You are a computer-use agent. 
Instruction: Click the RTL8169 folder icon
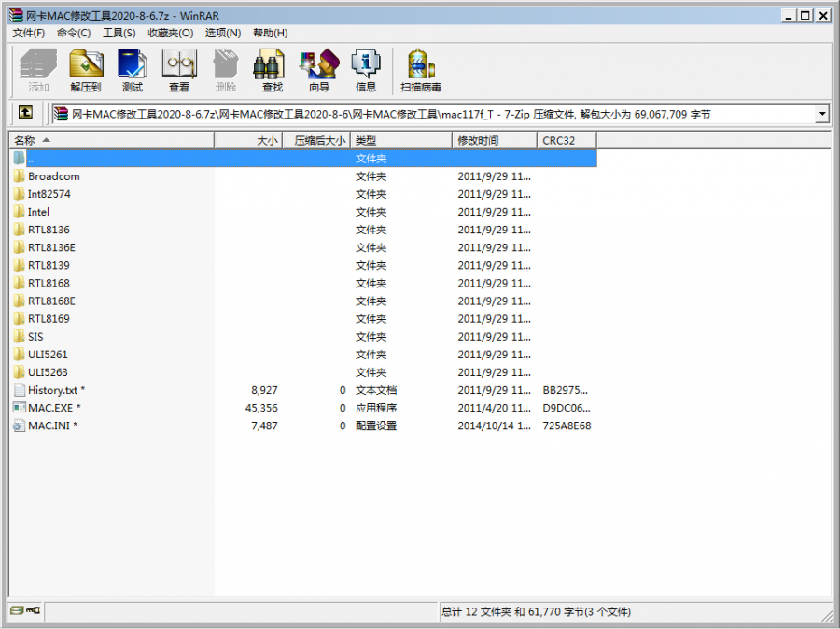[20, 319]
